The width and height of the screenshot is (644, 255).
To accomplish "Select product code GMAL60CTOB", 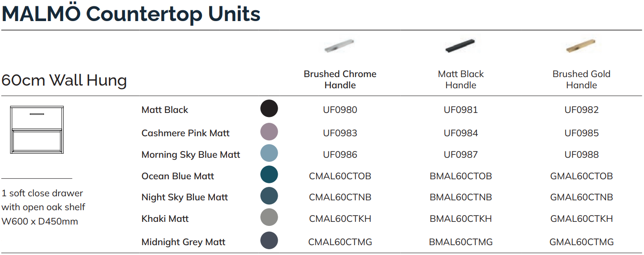I will (581, 176).
